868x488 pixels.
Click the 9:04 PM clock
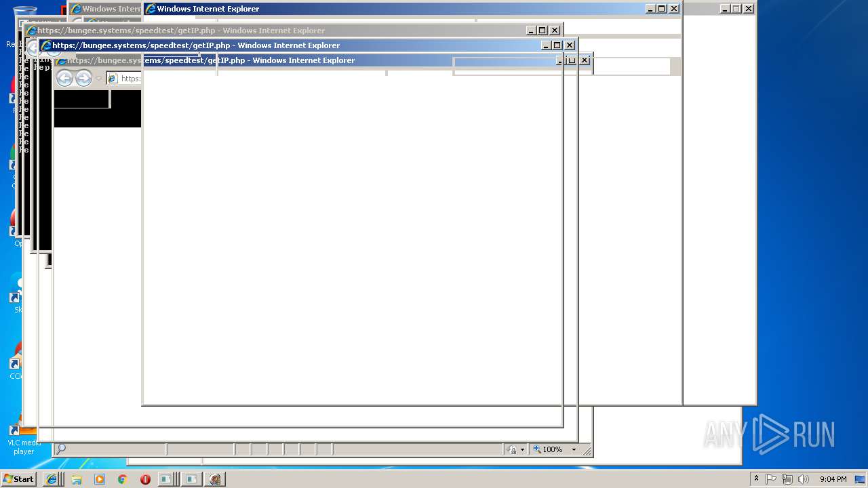[x=833, y=479]
